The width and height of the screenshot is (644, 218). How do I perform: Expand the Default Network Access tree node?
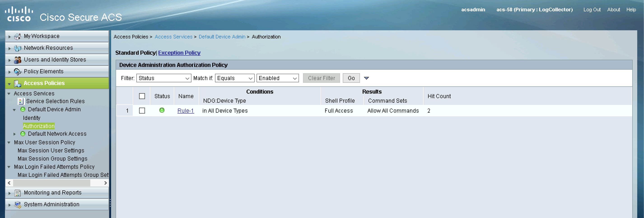click(14, 134)
